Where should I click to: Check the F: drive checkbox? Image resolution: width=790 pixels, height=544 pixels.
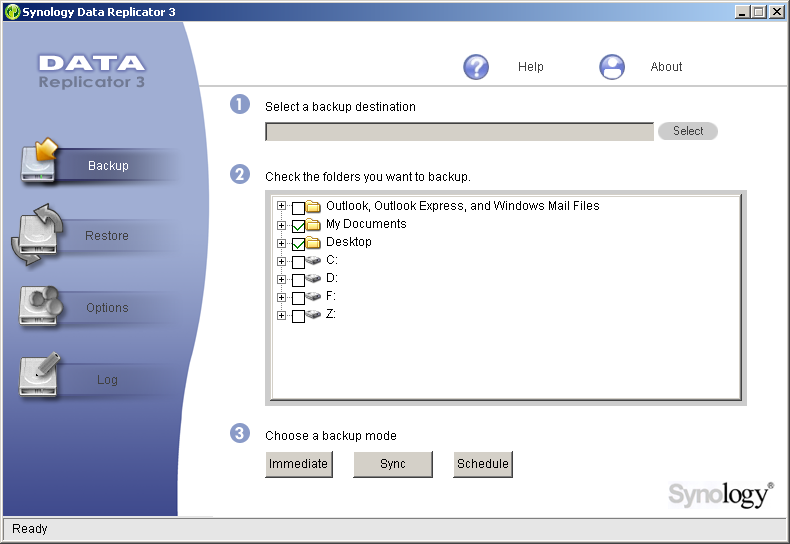298,298
